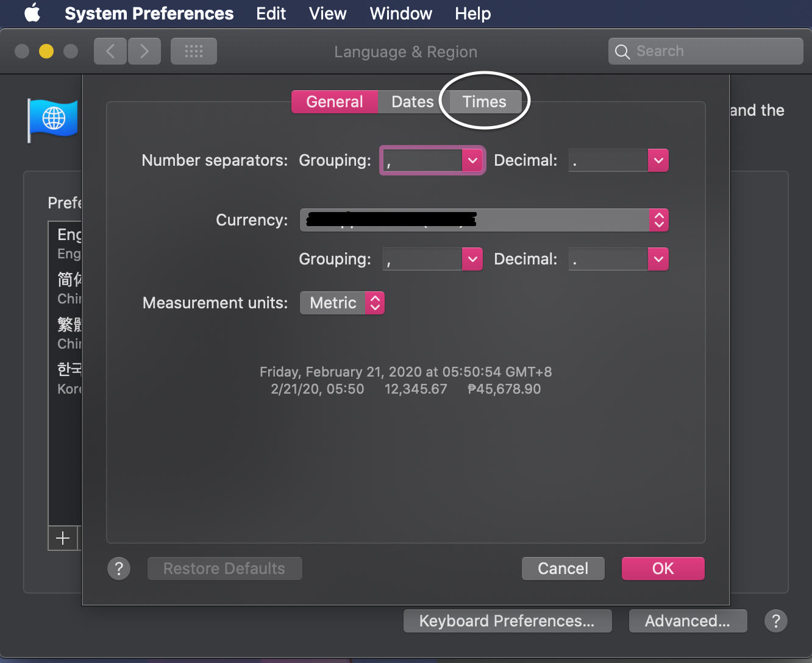Click the Language & Region flag icon
812x663 pixels.
pos(53,119)
